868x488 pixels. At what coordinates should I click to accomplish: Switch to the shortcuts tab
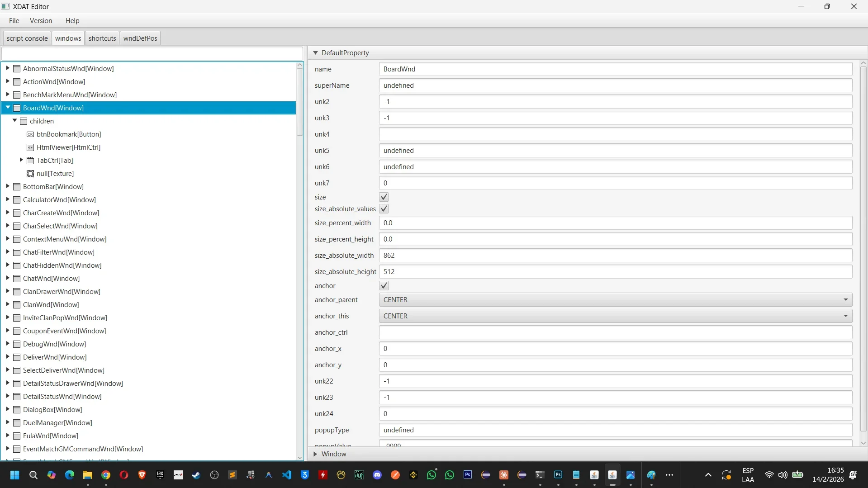102,38
